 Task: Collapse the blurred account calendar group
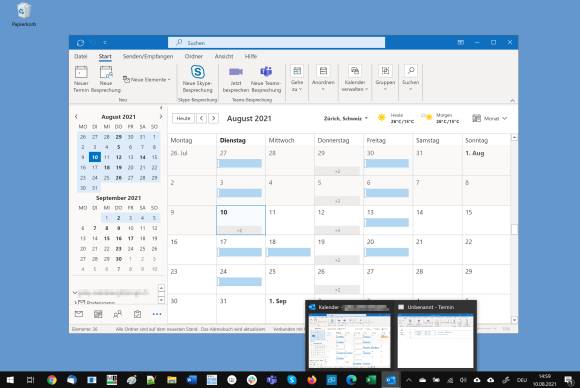click(x=75, y=293)
